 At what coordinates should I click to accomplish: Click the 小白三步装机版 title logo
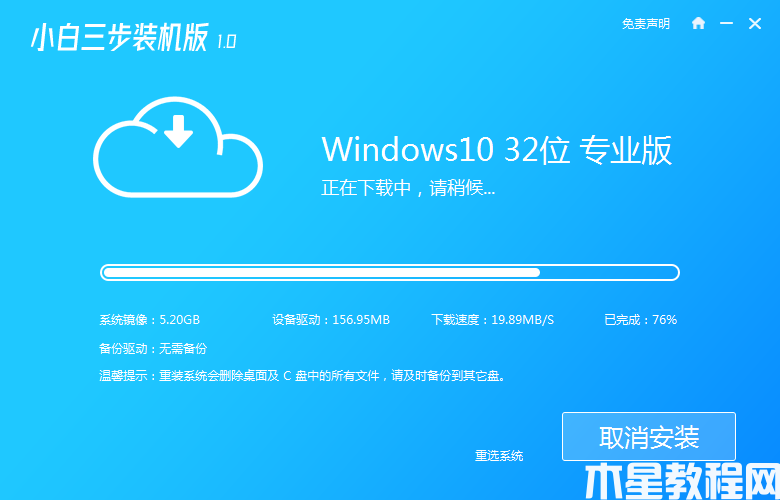(119, 38)
